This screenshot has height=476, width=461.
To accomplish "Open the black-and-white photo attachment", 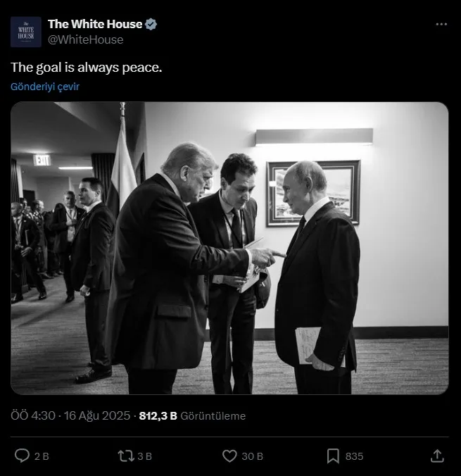I will 229,248.
